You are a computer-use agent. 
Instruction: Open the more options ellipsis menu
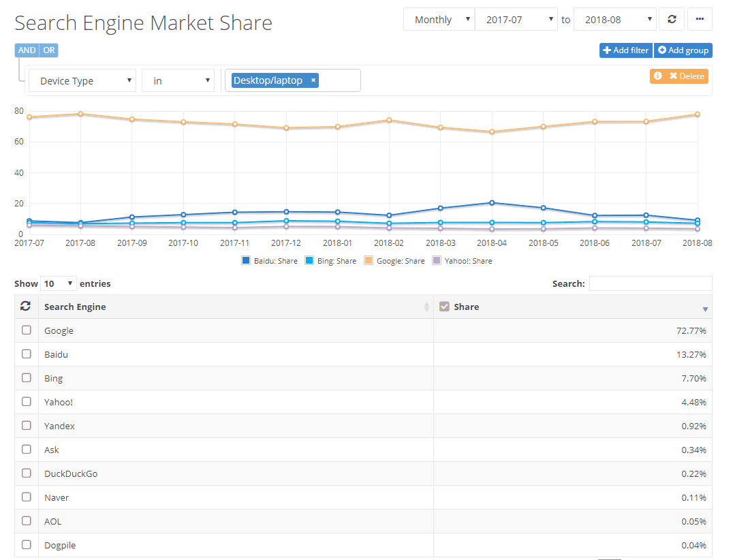(x=700, y=19)
